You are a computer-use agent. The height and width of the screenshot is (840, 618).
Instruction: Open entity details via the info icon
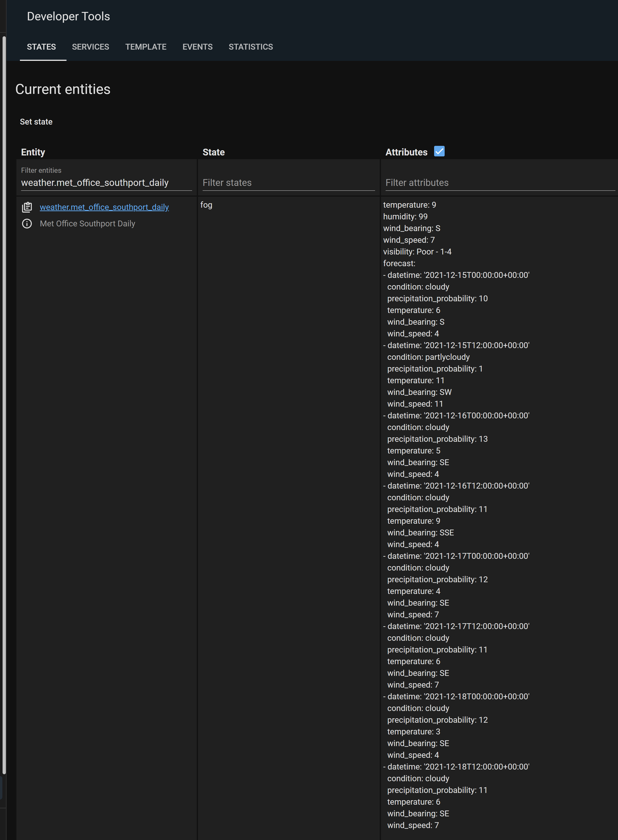(x=27, y=224)
